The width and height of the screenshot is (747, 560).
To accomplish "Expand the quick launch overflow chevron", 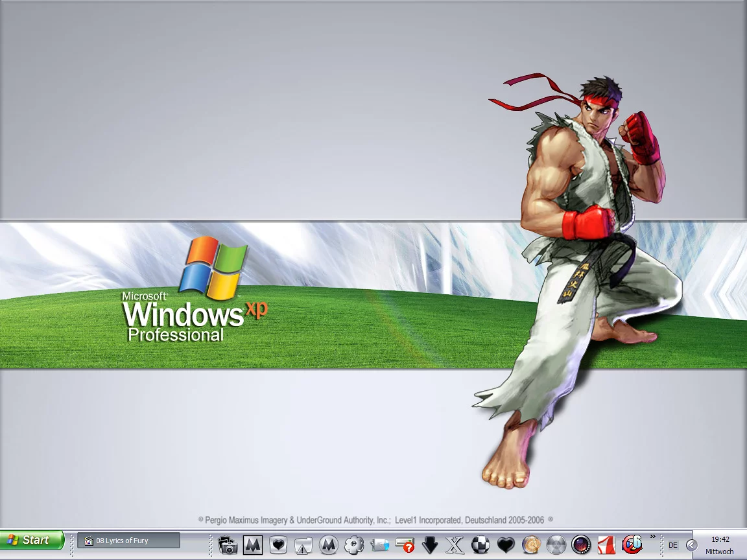I will [653, 537].
